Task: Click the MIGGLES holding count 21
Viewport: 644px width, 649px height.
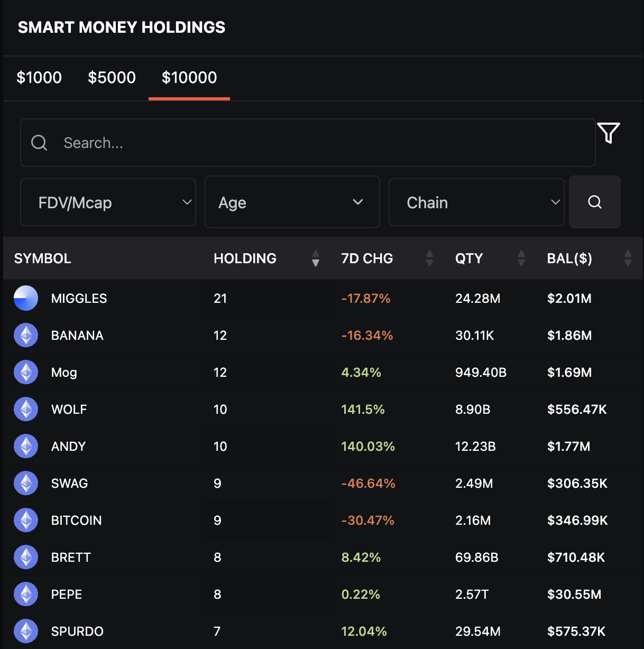Action: (x=220, y=299)
